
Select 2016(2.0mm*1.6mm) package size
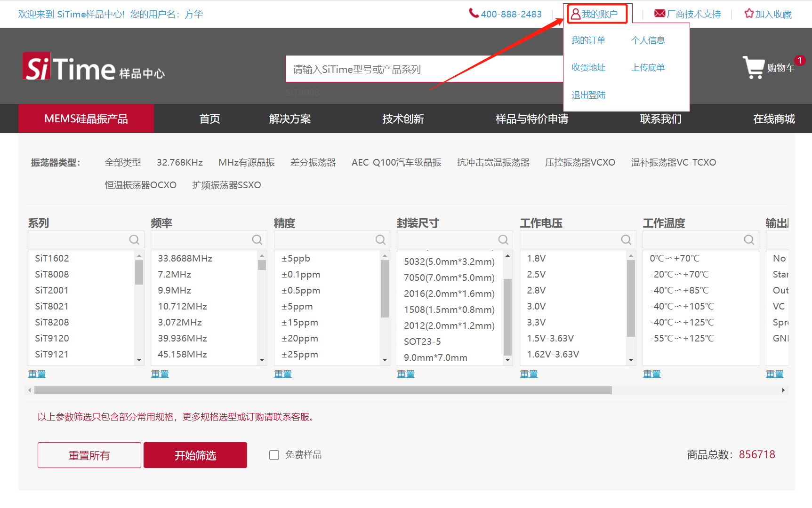449,294
